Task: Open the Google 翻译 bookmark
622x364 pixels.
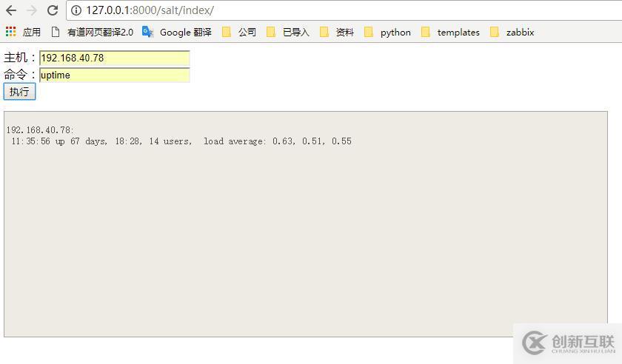Action: pos(177,32)
